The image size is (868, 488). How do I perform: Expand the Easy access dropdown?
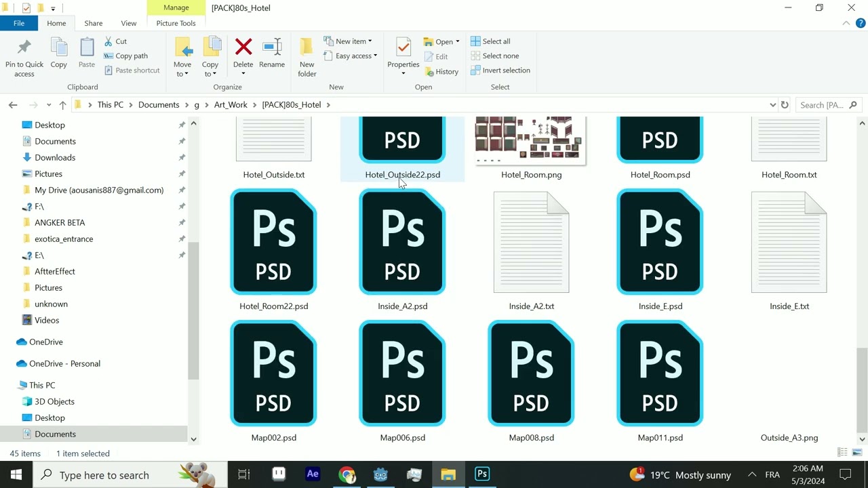[350, 56]
